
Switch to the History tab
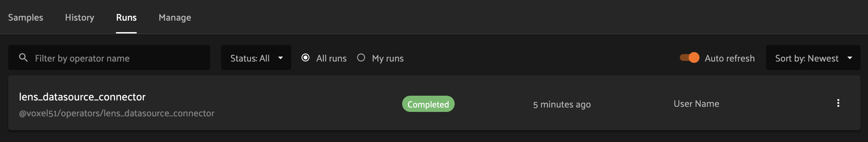click(80, 18)
